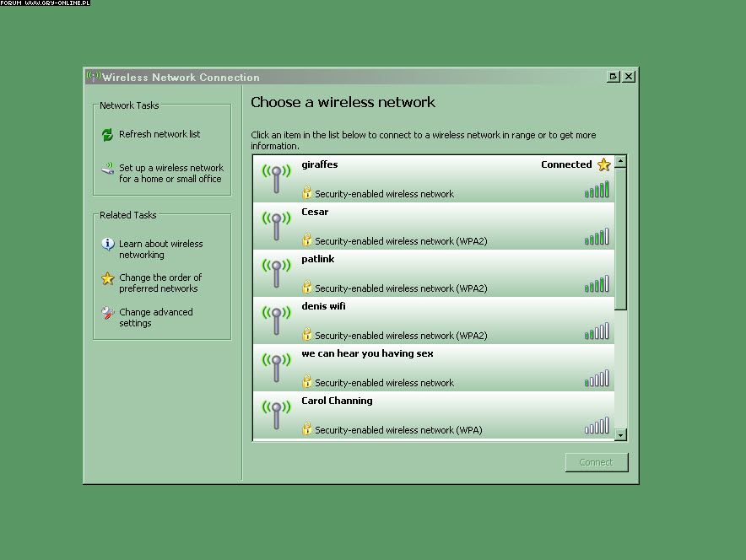Click the star icon beside preferred networks order

click(107, 278)
